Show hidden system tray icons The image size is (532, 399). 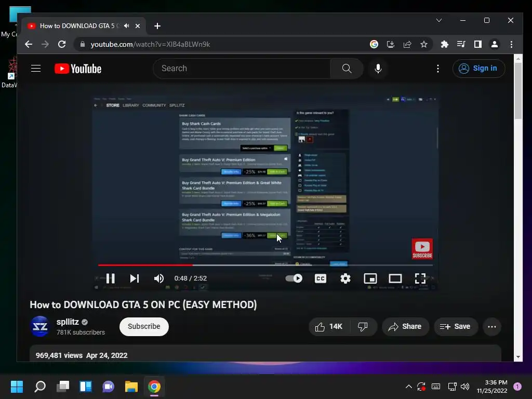point(408,387)
